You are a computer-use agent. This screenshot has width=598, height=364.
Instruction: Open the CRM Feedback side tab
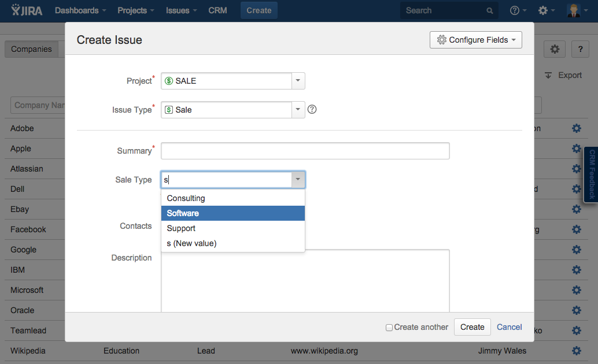pos(592,174)
